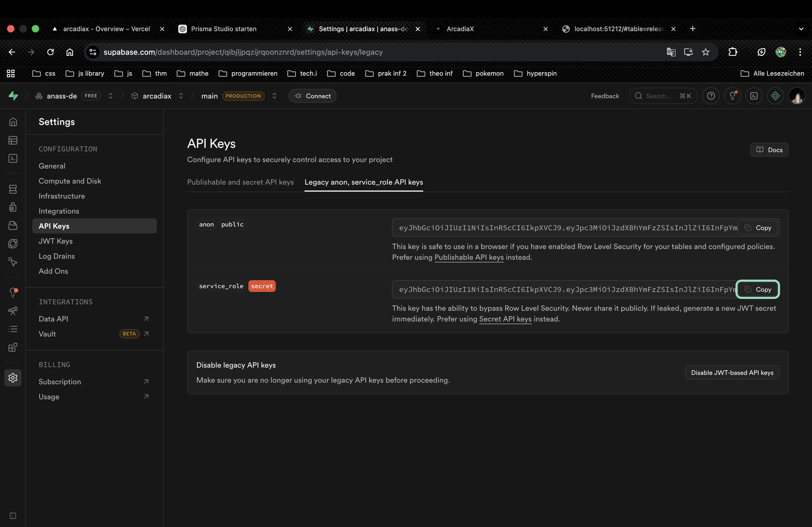Open Logs via list sidebar icon

click(x=13, y=329)
